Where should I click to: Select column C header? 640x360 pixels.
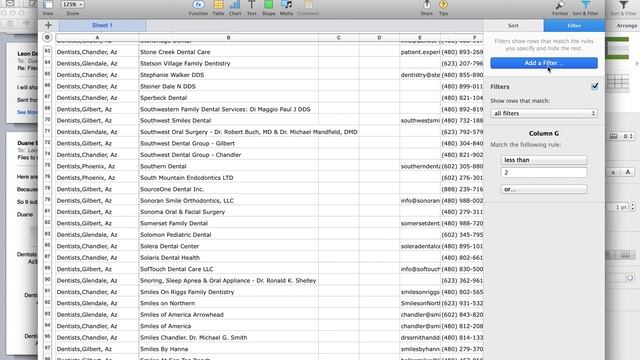(x=338, y=38)
